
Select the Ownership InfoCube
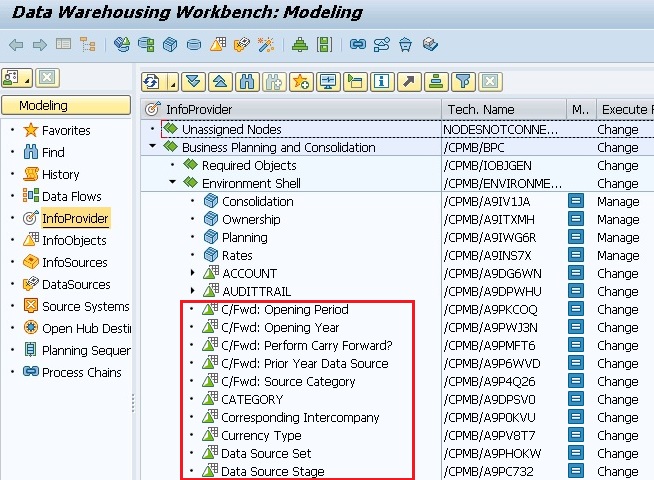(251, 219)
